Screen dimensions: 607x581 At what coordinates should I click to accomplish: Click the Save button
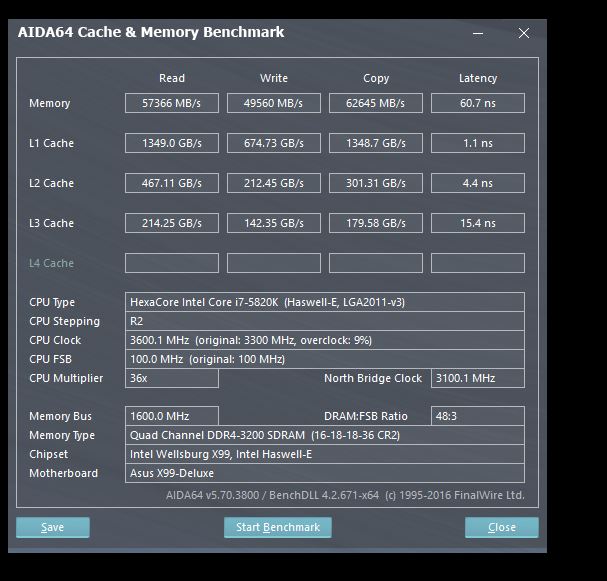53,527
